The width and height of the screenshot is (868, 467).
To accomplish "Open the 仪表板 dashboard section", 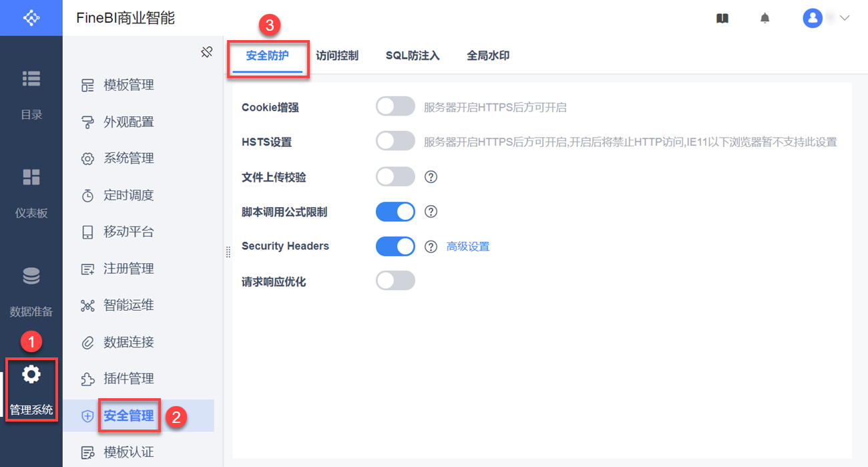I will [31, 192].
